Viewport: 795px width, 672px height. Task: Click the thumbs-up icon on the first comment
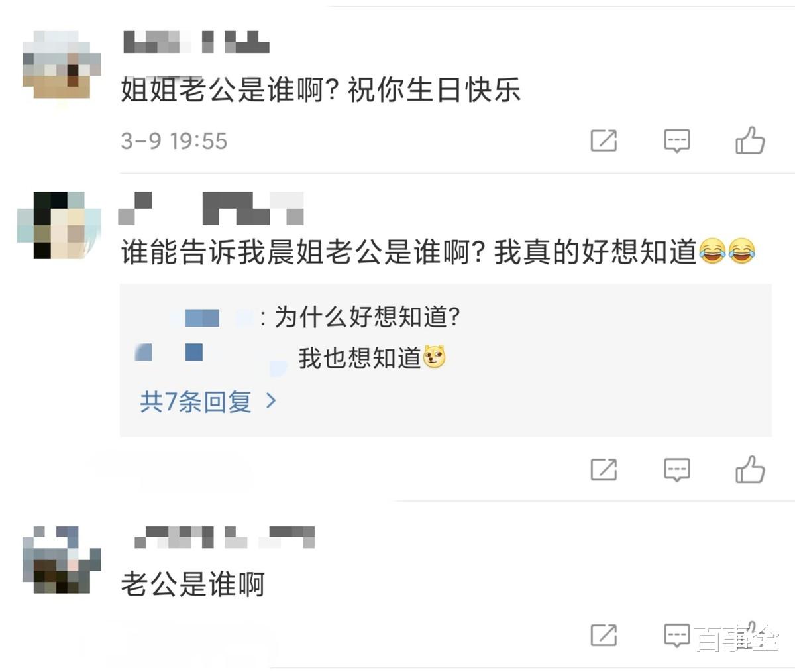tap(749, 139)
